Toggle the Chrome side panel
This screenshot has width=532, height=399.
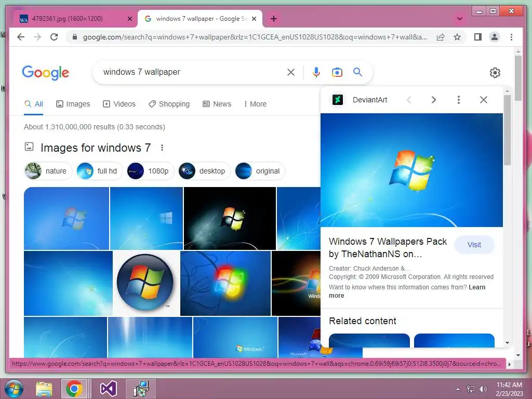click(478, 37)
